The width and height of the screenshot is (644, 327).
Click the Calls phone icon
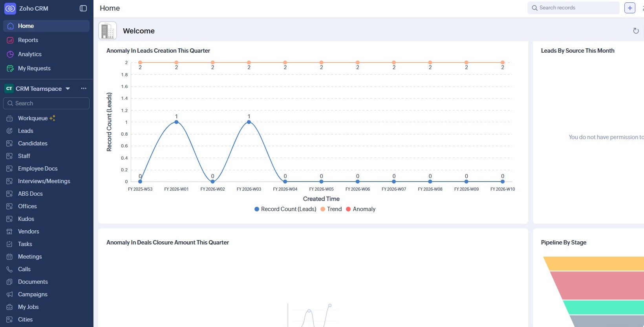[10, 269]
